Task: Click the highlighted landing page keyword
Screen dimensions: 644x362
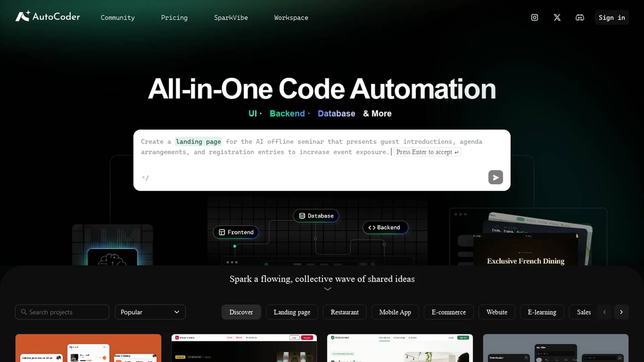Action: (x=198, y=141)
